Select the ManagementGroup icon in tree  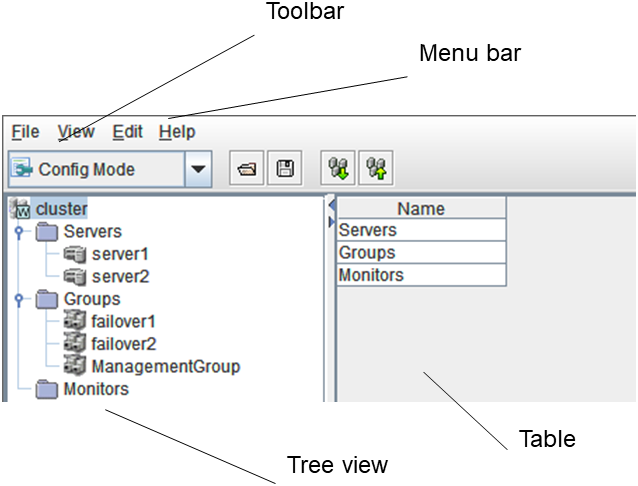[74, 366]
